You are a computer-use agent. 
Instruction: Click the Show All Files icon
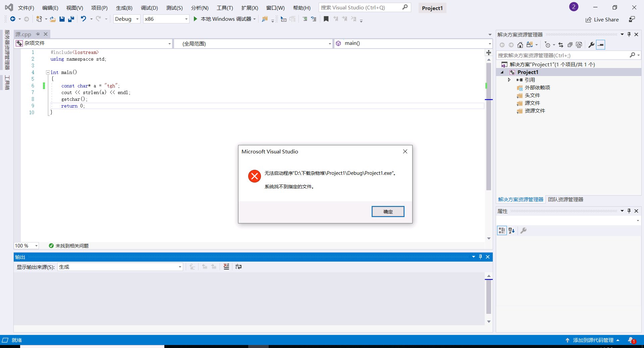579,45
